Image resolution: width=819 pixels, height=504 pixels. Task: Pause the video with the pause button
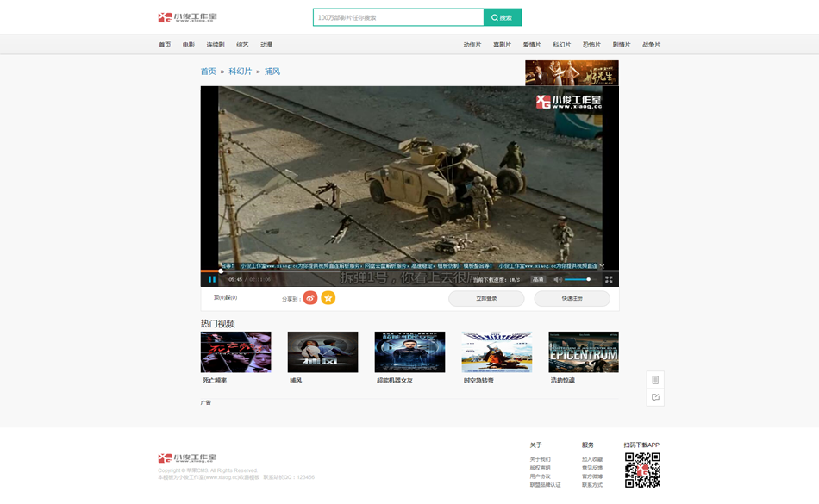[x=212, y=279]
